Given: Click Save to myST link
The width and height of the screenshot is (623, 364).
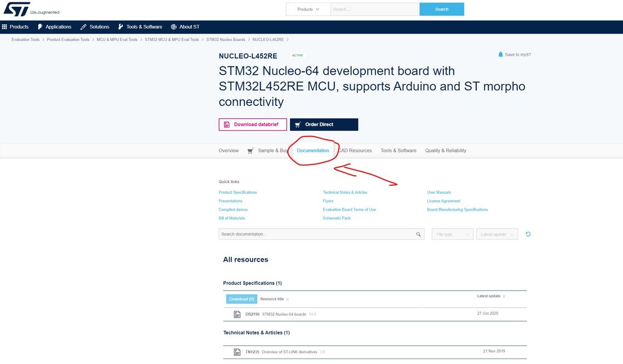Looking at the screenshot, I should point(518,55).
